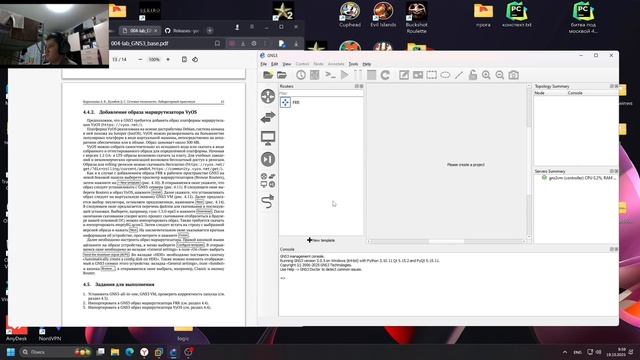Open the Help menu in GNS3

[367, 64]
